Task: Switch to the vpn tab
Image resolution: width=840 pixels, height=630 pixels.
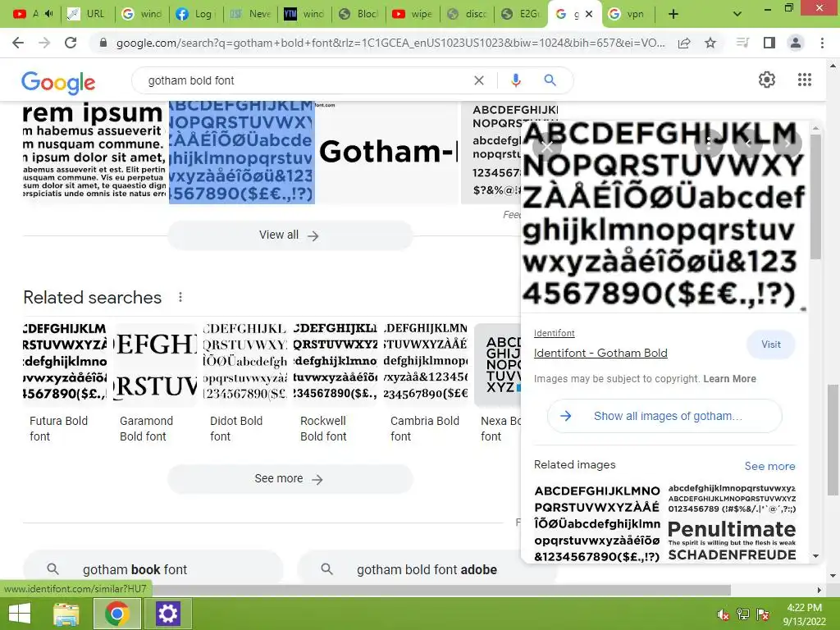Action: coord(628,14)
